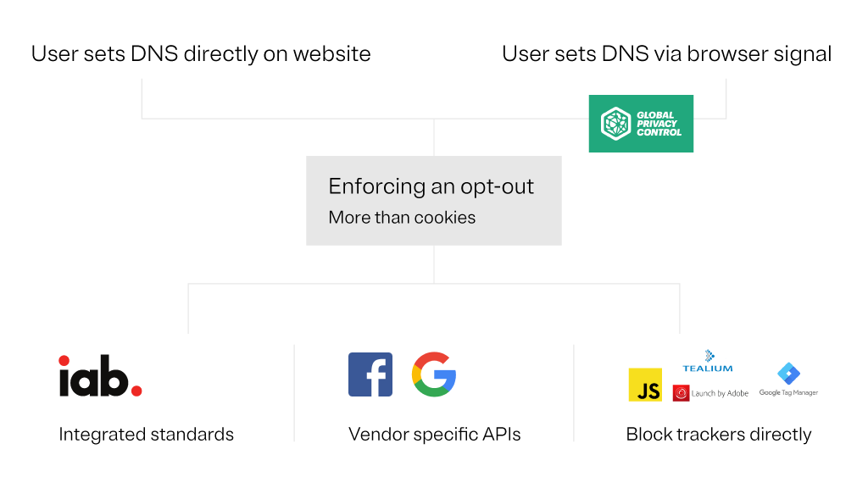Select the Google G logo
The height and width of the screenshot is (488, 868).
[x=434, y=374]
